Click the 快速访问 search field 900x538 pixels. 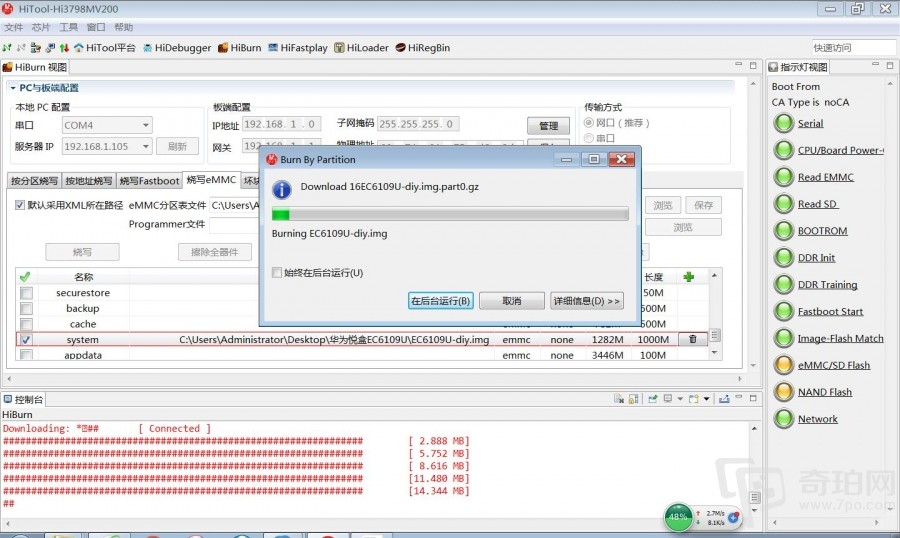pos(854,48)
